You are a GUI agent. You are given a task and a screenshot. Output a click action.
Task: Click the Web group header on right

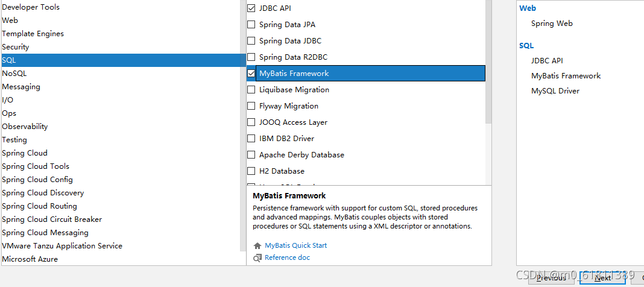point(528,8)
